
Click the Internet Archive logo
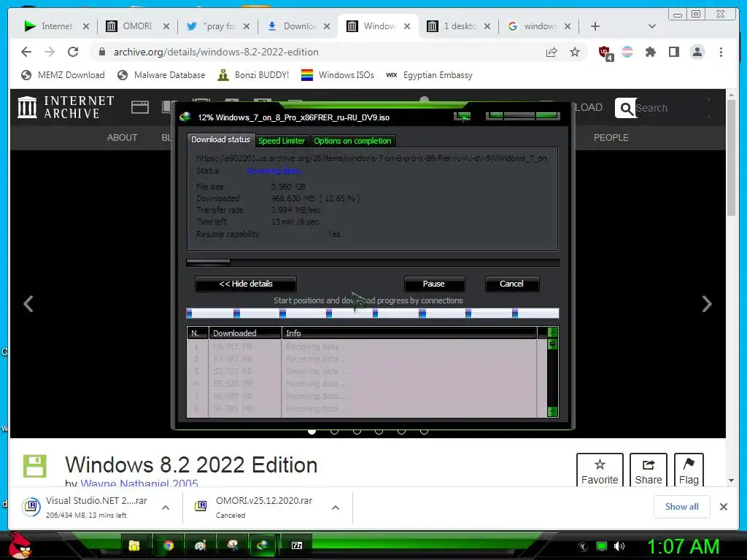point(66,106)
